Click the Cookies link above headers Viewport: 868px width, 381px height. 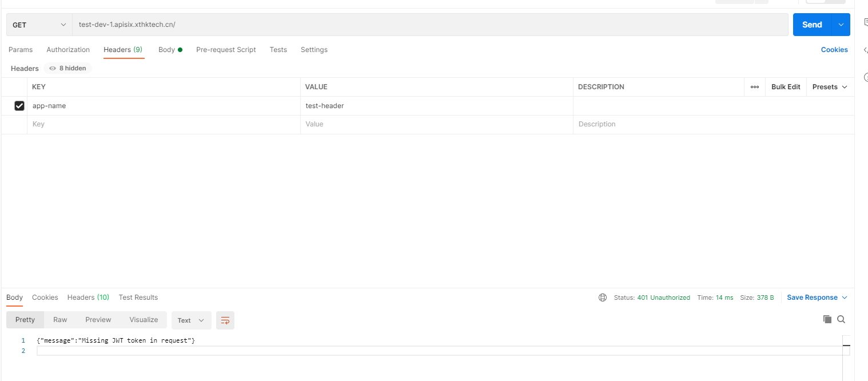[x=834, y=50]
